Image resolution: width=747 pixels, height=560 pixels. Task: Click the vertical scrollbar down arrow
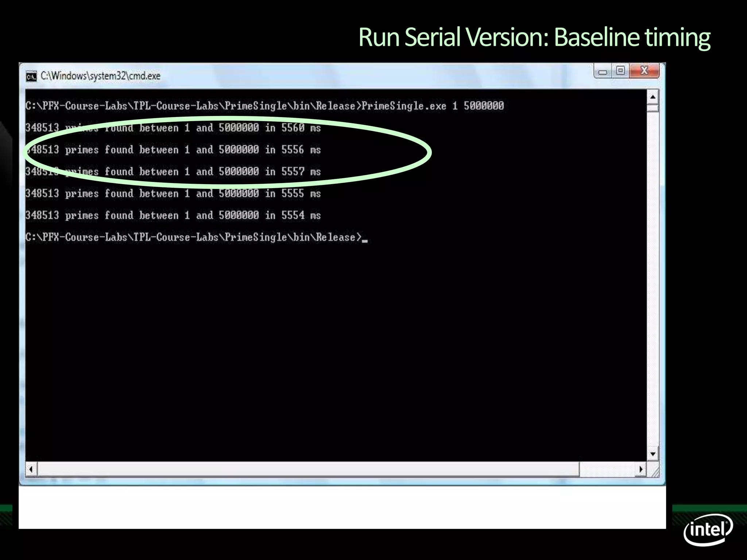point(653,454)
